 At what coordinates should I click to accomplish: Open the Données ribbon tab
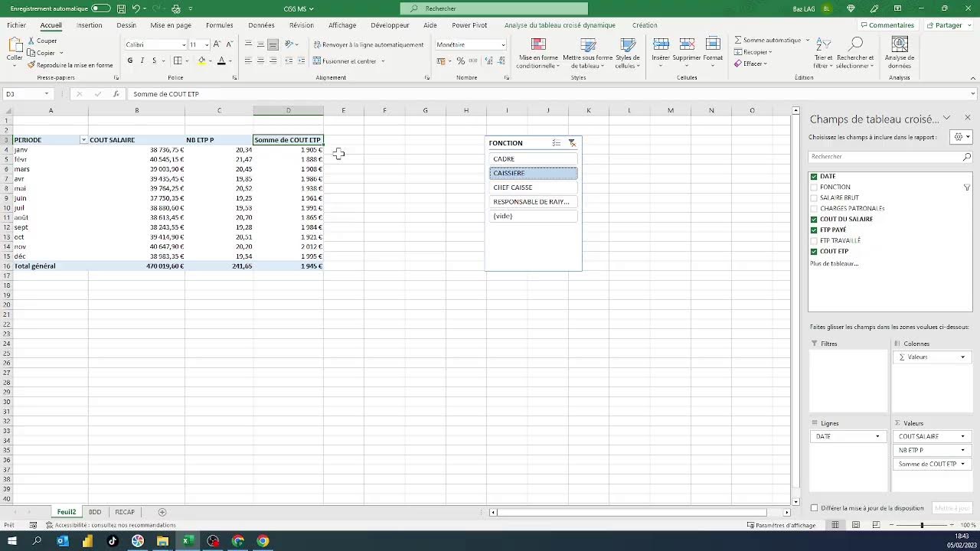point(261,25)
